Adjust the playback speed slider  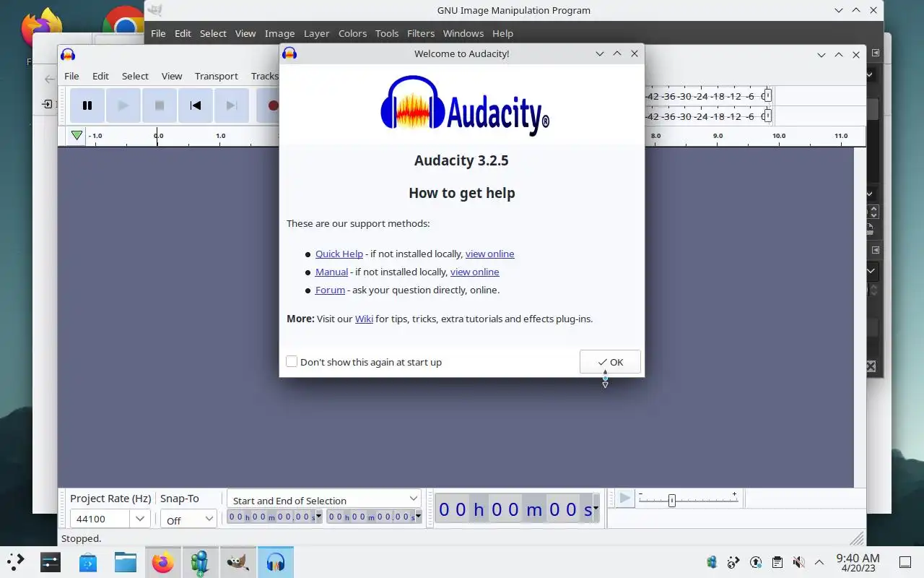pos(671,500)
